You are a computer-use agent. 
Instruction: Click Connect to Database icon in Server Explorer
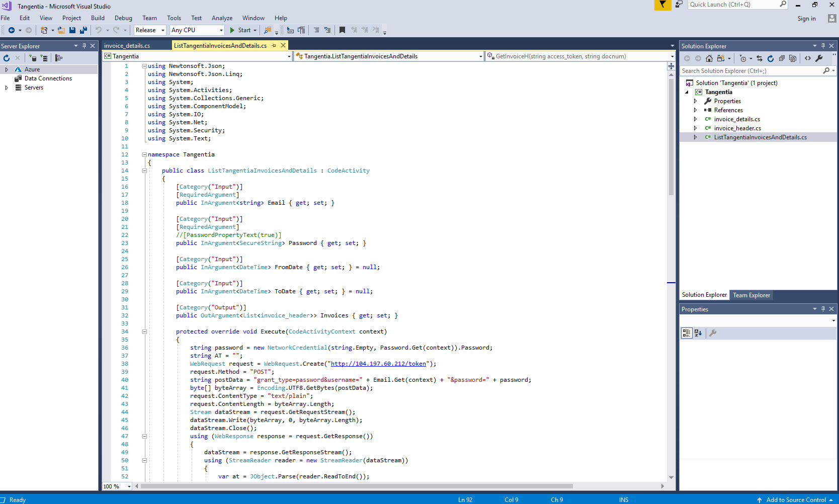[x=33, y=58]
